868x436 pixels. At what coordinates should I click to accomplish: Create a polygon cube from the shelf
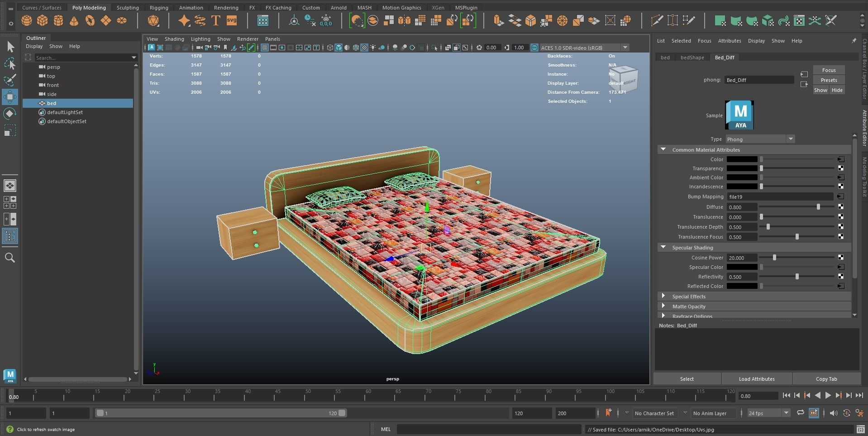pos(43,21)
